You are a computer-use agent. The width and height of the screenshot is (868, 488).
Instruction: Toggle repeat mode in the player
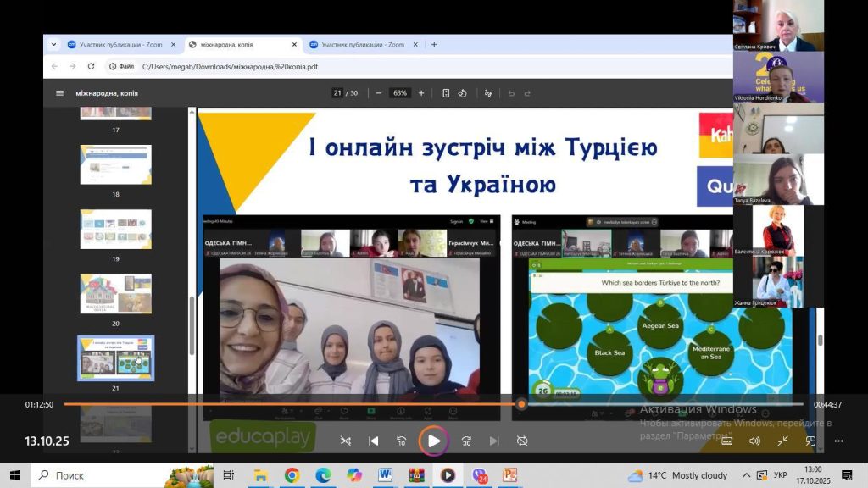522,441
